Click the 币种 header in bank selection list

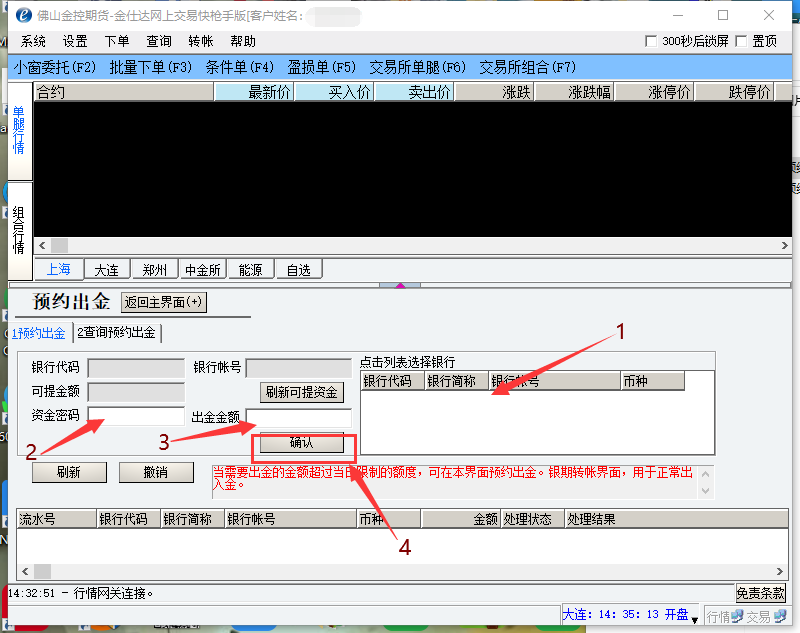[653, 381]
